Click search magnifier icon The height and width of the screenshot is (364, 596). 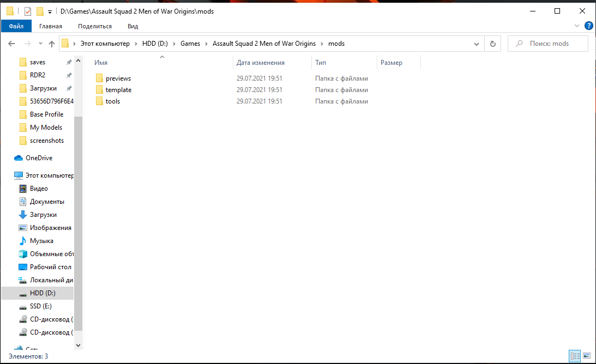[519, 44]
